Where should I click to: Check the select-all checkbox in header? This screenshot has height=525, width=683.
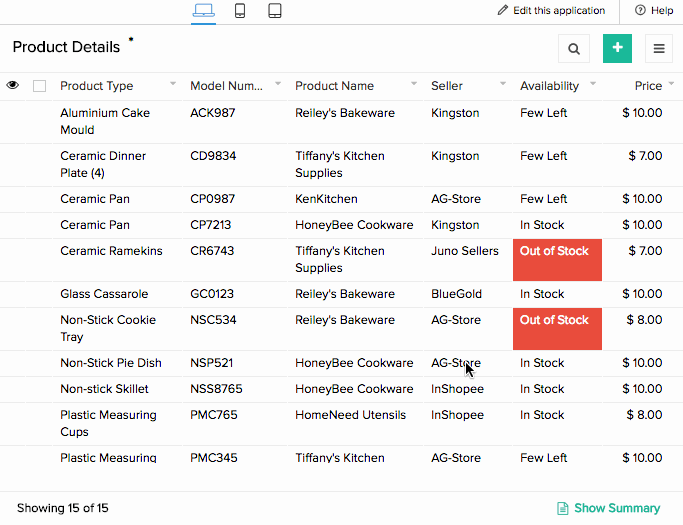click(x=40, y=86)
